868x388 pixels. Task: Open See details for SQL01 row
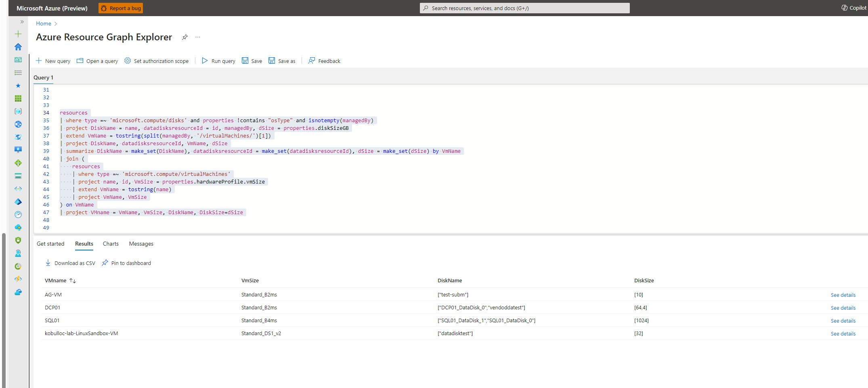[843, 321]
